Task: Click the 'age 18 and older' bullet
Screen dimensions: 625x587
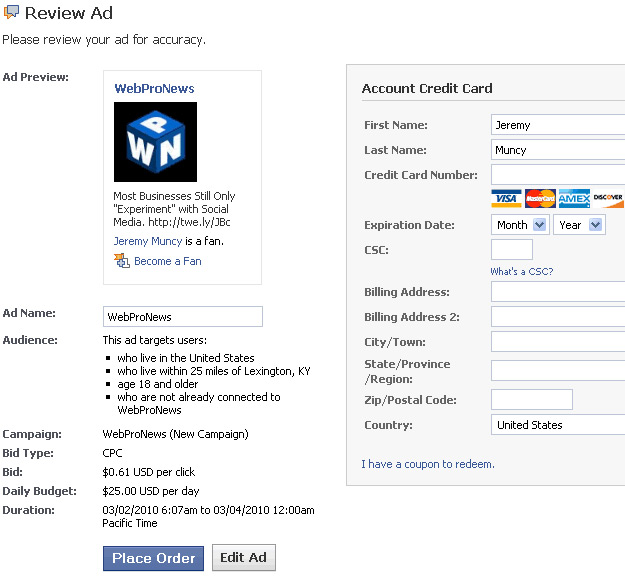Action: (157, 384)
